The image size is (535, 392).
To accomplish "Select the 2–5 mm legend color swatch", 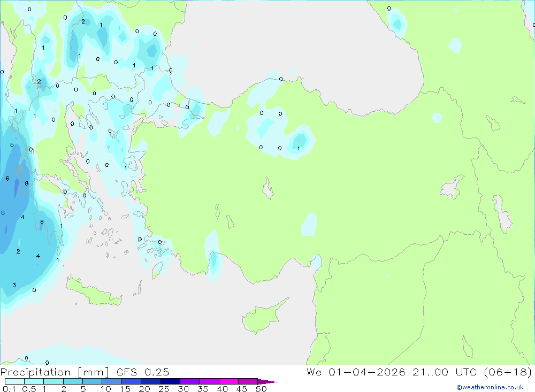I will (73, 381).
